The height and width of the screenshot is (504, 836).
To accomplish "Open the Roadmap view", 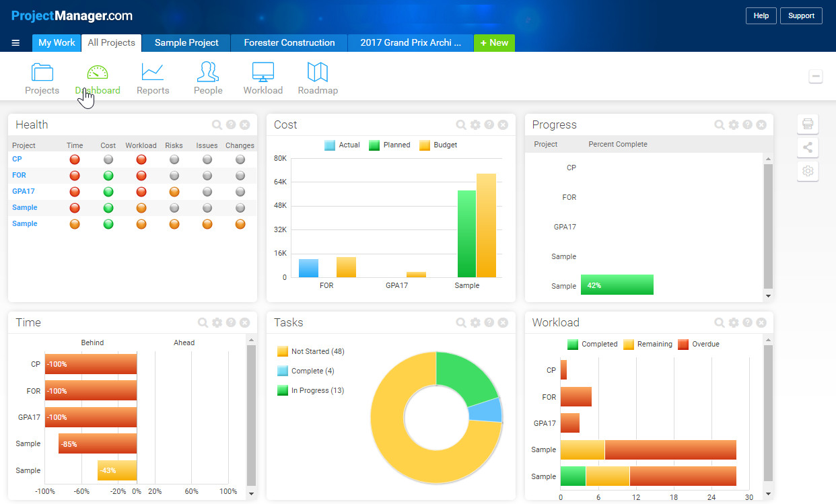I will 318,77.
